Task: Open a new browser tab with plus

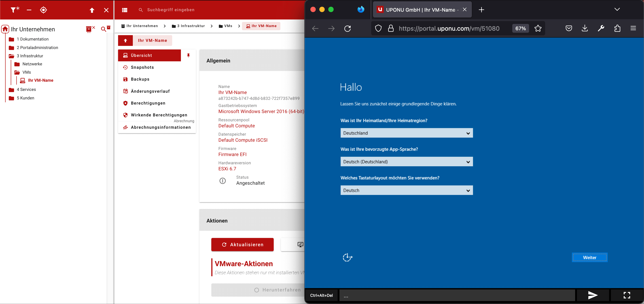Action: tap(481, 10)
